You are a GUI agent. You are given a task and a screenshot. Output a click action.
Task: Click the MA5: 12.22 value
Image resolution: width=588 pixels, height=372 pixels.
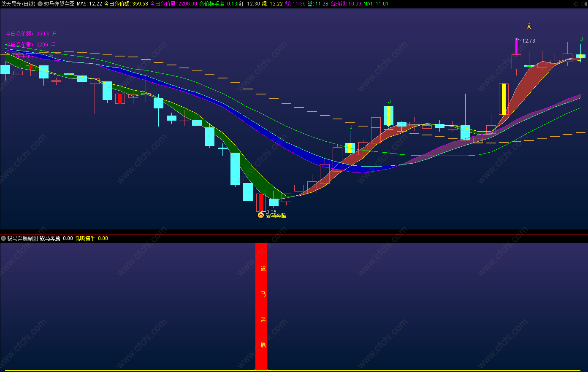click(x=89, y=4)
